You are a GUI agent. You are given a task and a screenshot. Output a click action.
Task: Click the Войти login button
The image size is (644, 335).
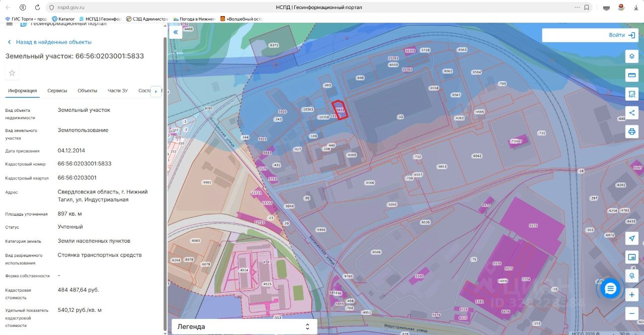(x=590, y=35)
